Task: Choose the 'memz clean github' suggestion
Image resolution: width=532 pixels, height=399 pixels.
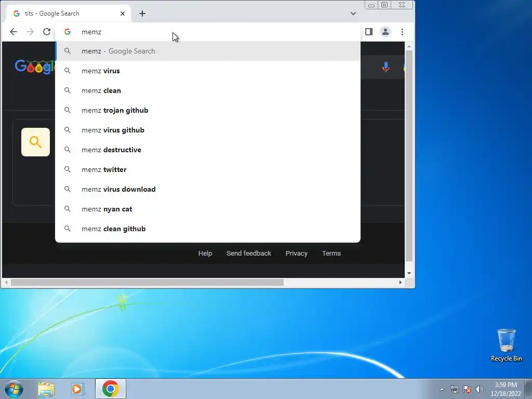Action: tap(208, 229)
